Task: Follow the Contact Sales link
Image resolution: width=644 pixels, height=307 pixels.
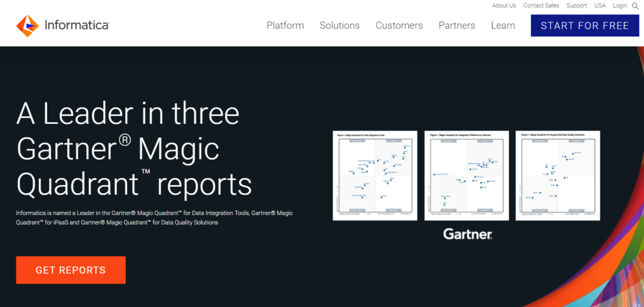Action: click(x=541, y=6)
